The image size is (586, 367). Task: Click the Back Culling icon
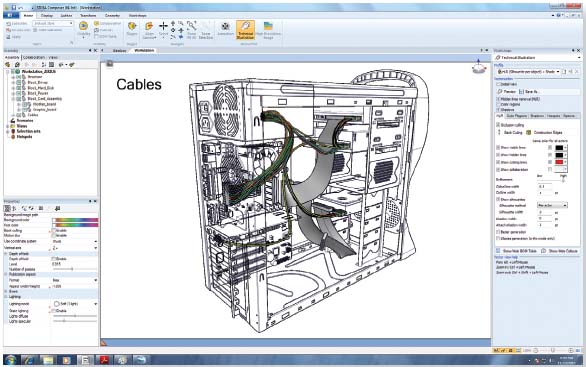pyautogui.click(x=499, y=132)
